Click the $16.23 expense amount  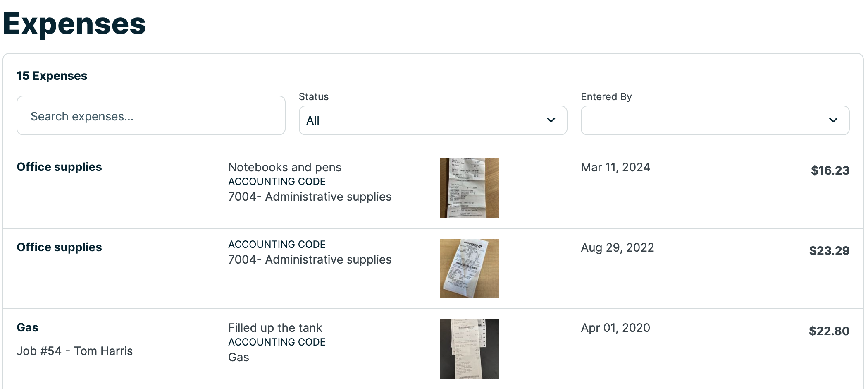[830, 170]
